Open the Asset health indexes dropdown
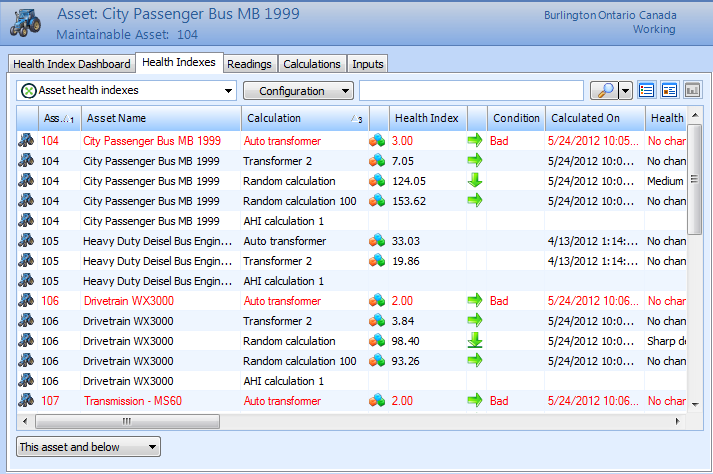The image size is (713, 474). (x=126, y=91)
